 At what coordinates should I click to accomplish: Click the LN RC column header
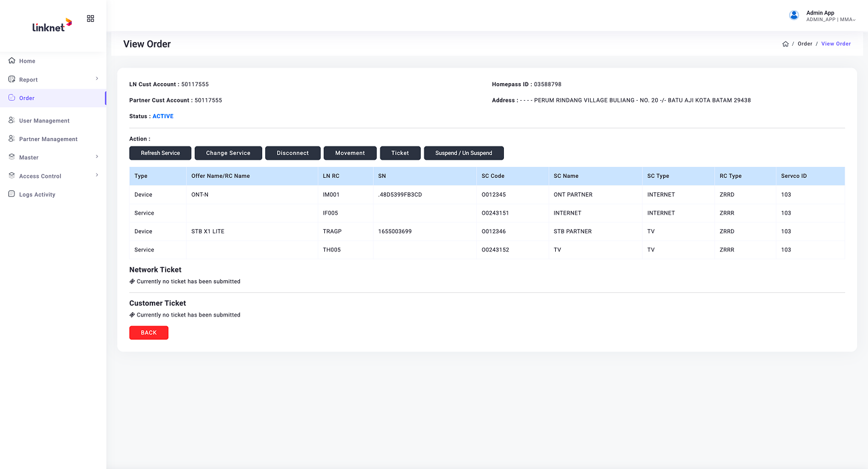(x=345, y=176)
